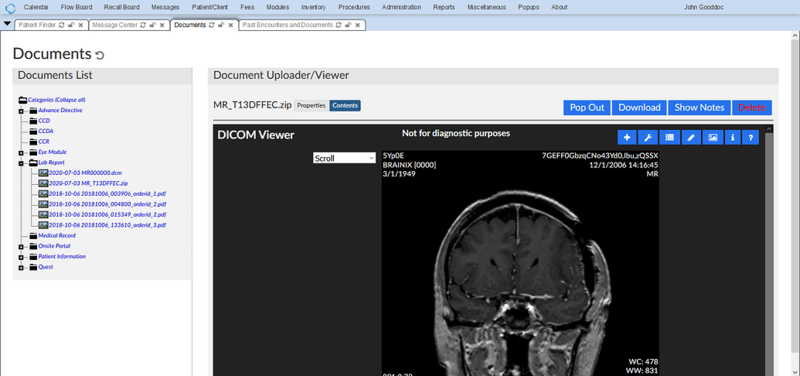Refresh the Documents tab
Image resolution: width=800 pixels, height=376 pixels.
pyautogui.click(x=212, y=25)
